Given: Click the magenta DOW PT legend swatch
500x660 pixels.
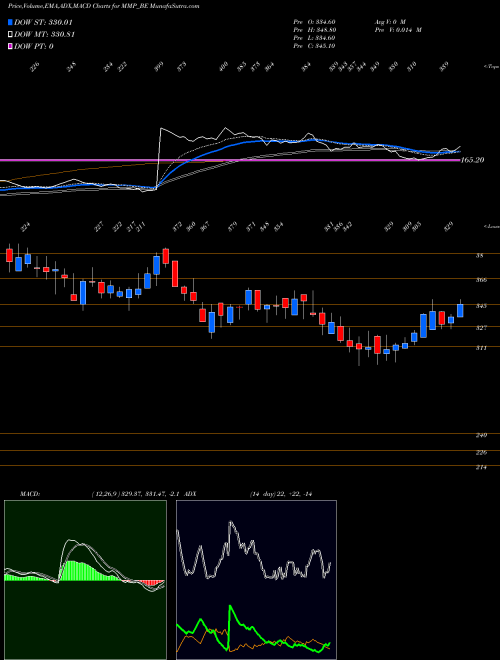Looking at the screenshot, I should click(11, 46).
